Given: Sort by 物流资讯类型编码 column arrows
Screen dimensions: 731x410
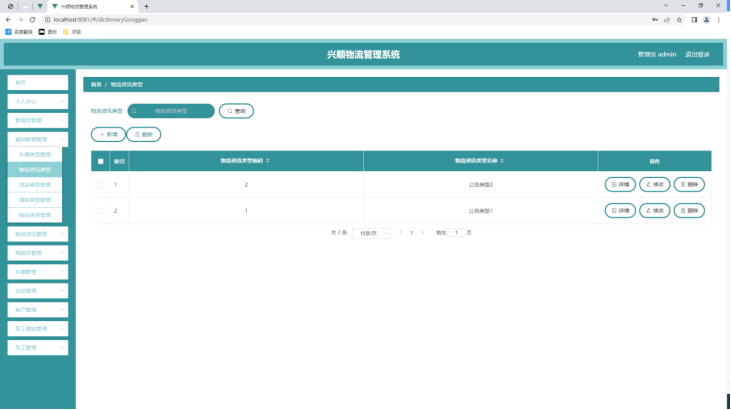Looking at the screenshot, I should pyautogui.click(x=268, y=161).
